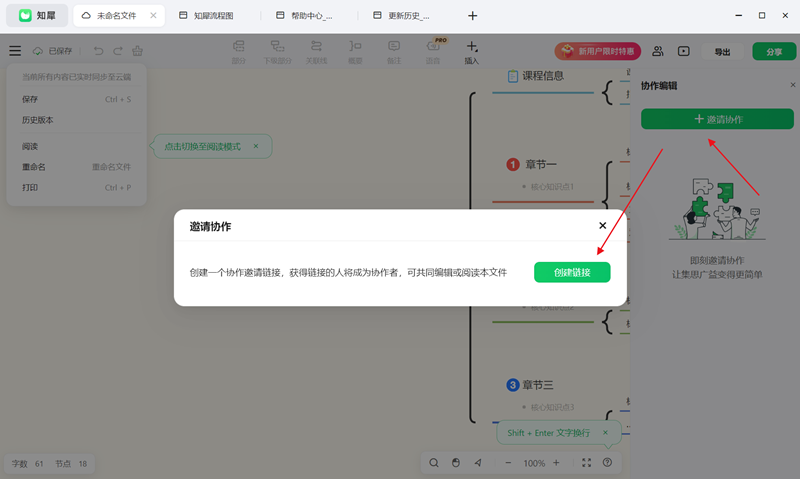Dismiss the 点击切换至阅读模式 tooltip

point(256,146)
